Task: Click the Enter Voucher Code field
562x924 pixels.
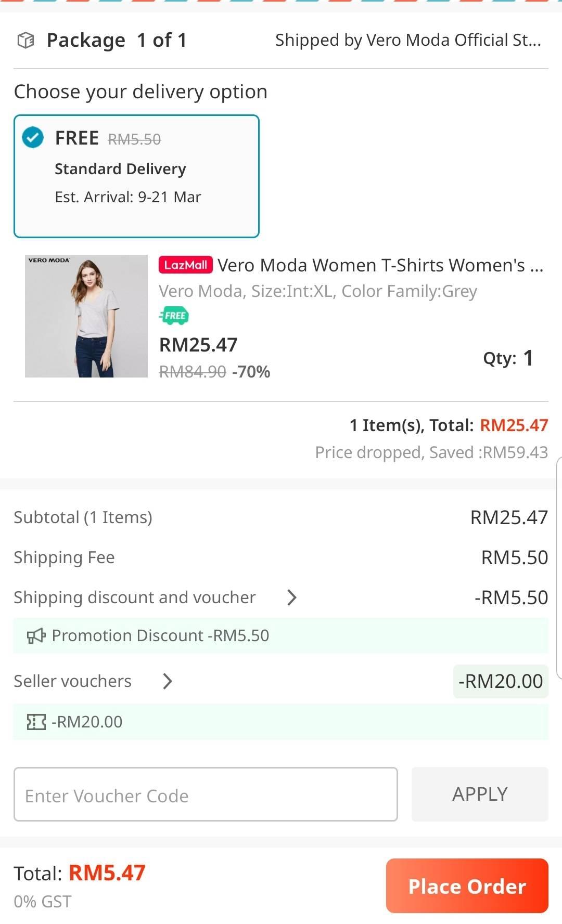Action: [x=206, y=795]
